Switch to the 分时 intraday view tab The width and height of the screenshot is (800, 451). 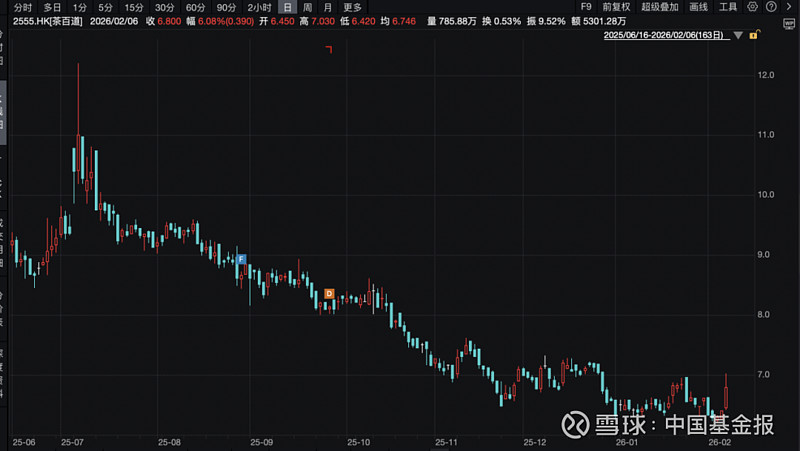tap(23, 7)
